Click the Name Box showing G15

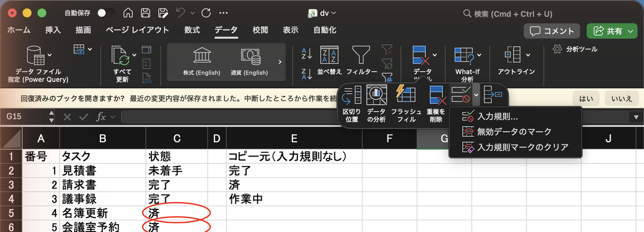[24, 117]
